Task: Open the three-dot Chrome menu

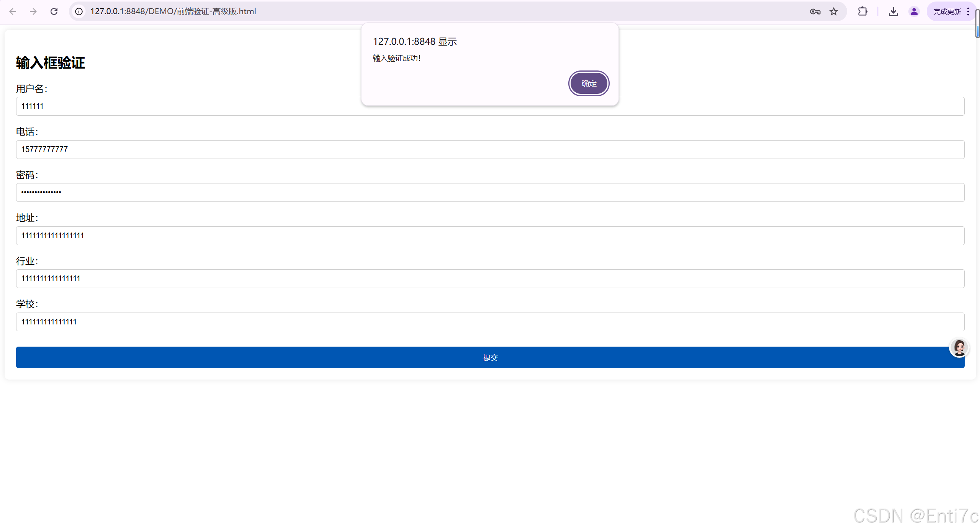Action: pyautogui.click(x=968, y=11)
